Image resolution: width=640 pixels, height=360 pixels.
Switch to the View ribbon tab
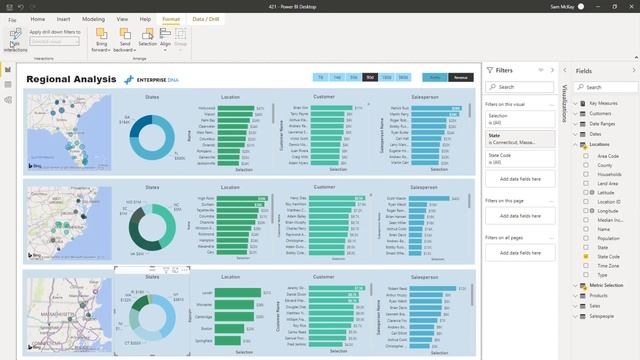click(122, 19)
